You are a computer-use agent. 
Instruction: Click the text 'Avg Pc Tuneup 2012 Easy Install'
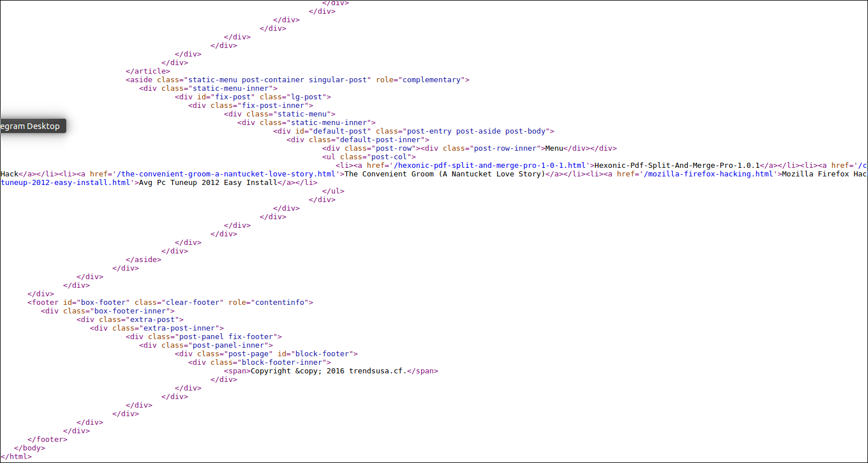[x=208, y=183]
